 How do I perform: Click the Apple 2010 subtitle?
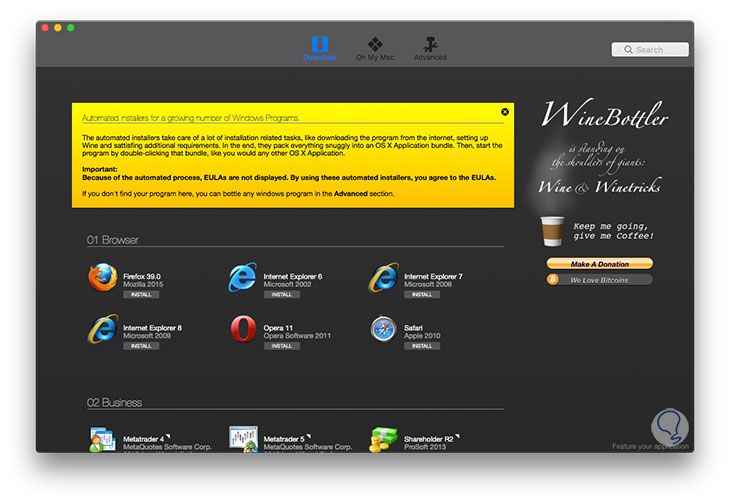pos(422,336)
